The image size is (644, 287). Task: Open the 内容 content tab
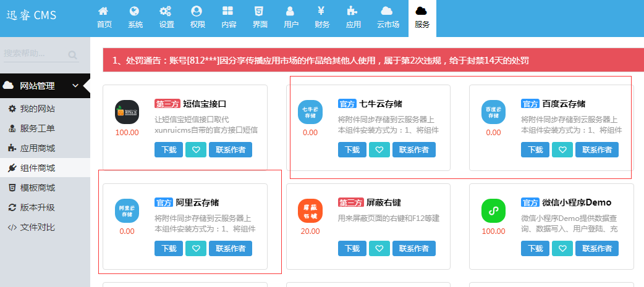tap(229, 18)
